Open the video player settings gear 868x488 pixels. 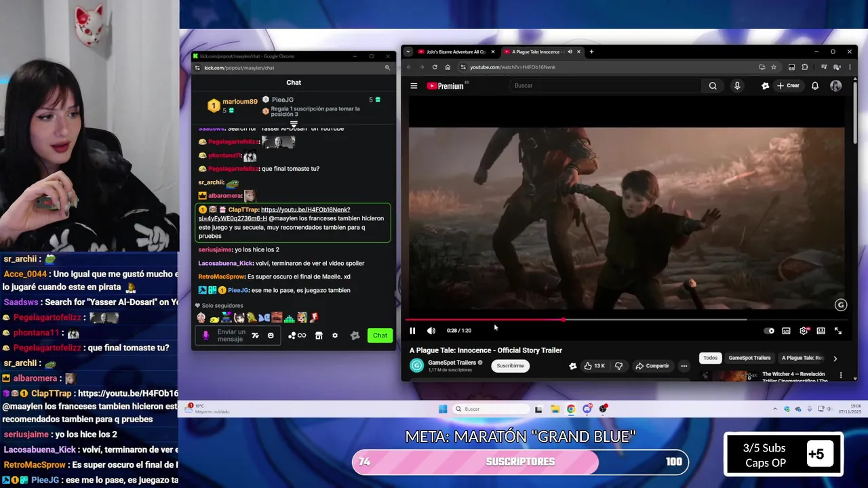click(804, 331)
